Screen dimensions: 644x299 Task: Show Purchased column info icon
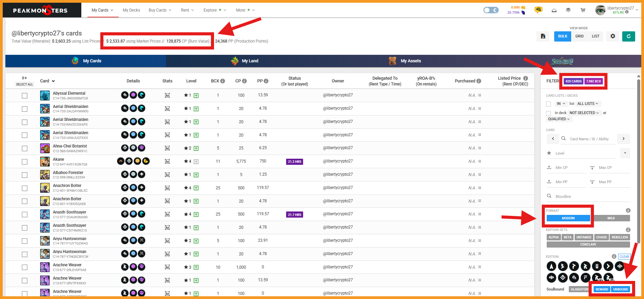pos(479,81)
